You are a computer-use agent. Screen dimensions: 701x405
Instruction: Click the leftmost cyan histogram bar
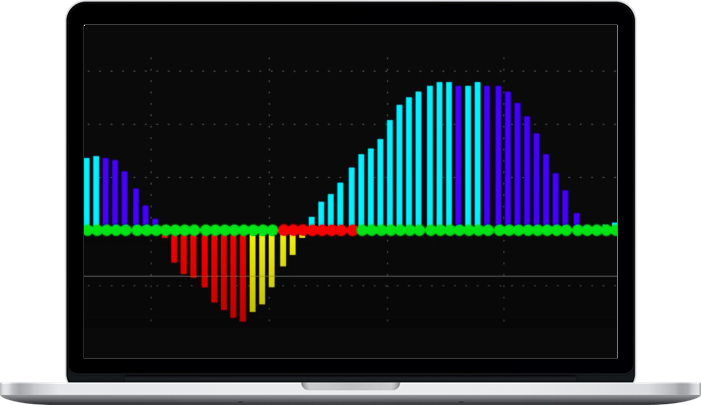pyautogui.click(x=87, y=190)
